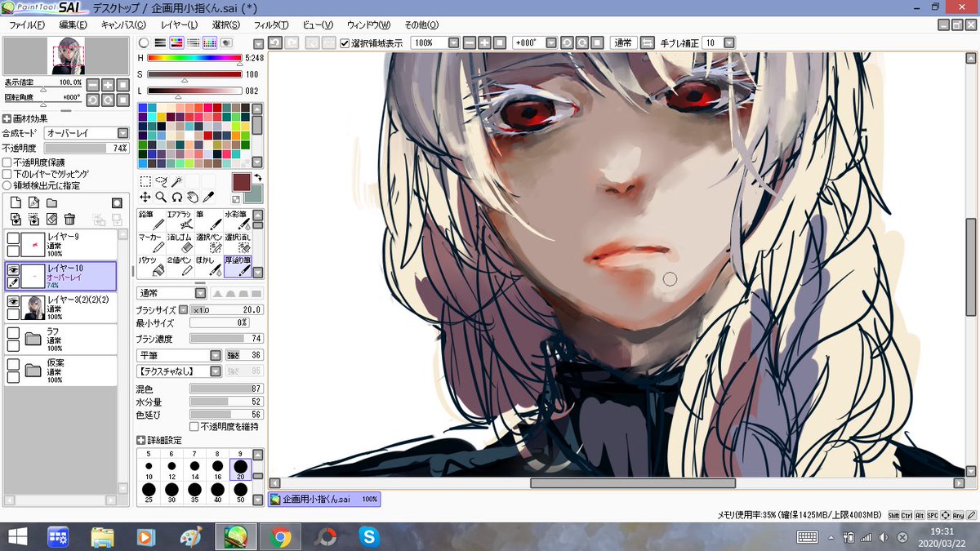Enable 領域検出元に指定 selection source option
Image resolution: width=980 pixels, height=551 pixels.
click(7, 185)
